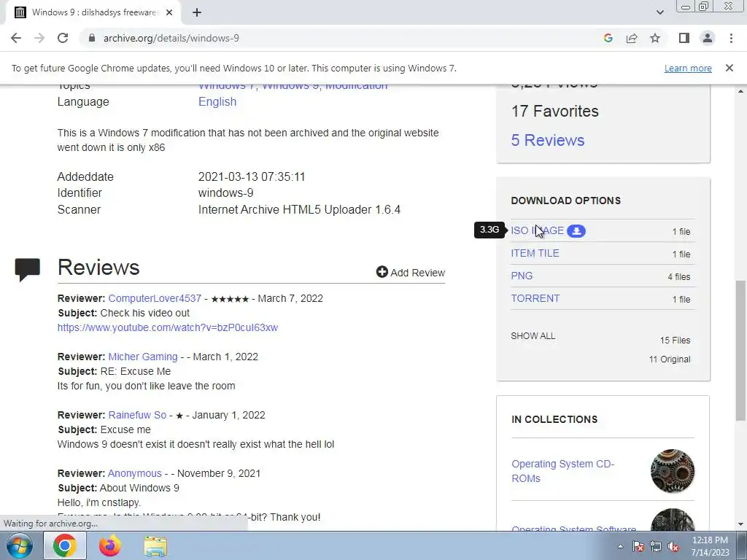Go back to the previous page

tap(16, 38)
